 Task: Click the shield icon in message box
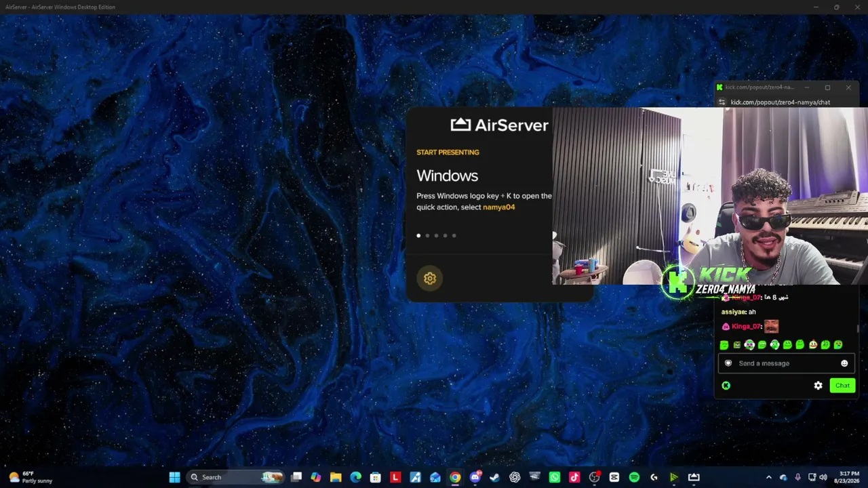728,363
